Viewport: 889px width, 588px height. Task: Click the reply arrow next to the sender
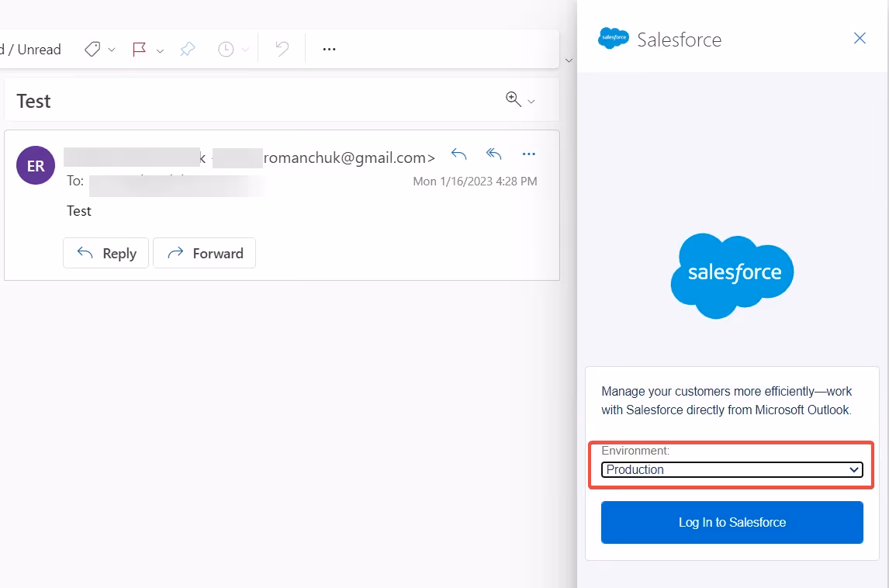pos(458,154)
